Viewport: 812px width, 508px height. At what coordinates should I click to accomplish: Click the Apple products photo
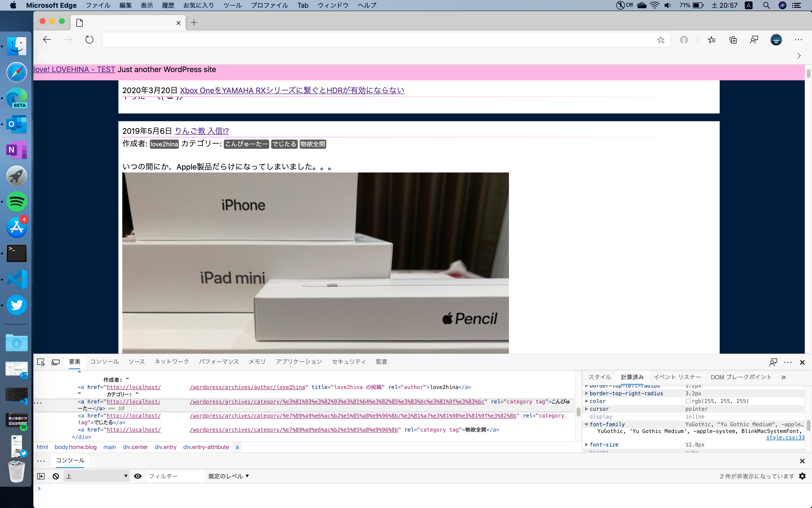(315, 263)
